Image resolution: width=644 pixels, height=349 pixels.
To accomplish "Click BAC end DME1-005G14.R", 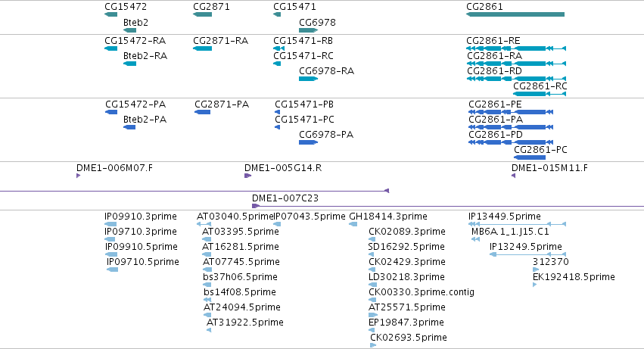I will coord(247,176).
